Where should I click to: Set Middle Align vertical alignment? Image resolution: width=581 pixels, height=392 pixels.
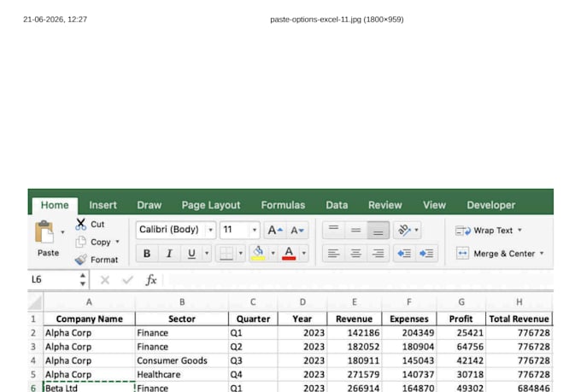tap(355, 230)
